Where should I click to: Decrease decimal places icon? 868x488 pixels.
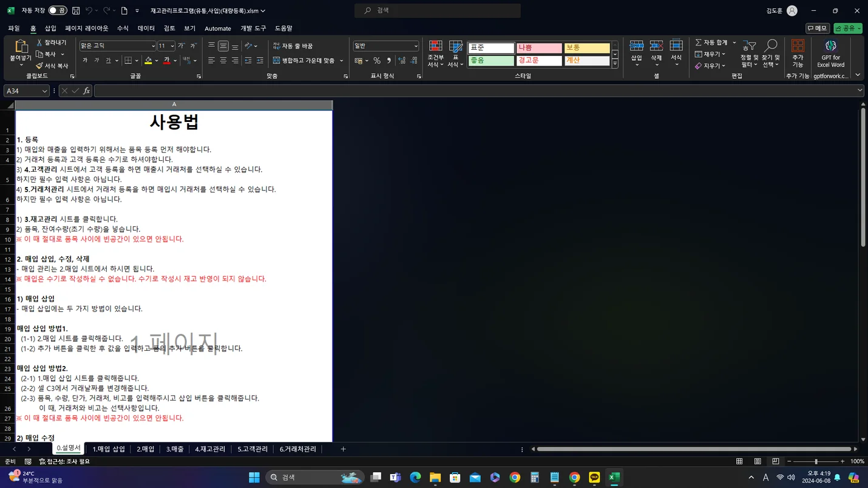tap(414, 60)
